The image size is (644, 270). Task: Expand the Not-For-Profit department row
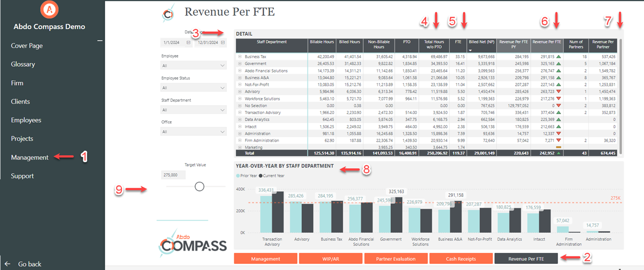240,85
